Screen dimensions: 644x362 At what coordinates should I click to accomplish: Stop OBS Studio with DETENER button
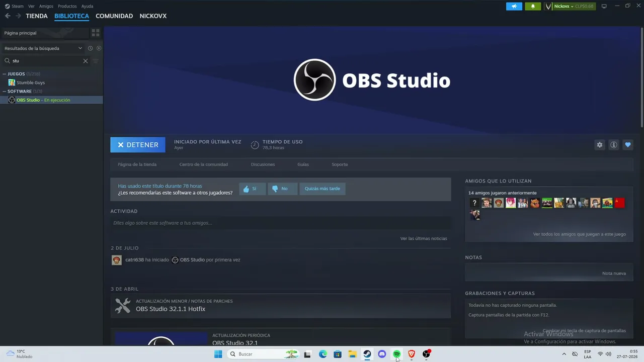(x=138, y=145)
